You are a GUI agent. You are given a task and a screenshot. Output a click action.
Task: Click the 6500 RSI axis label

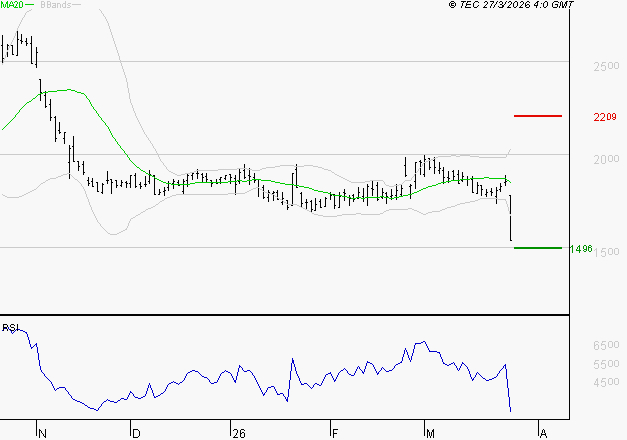[606, 345]
